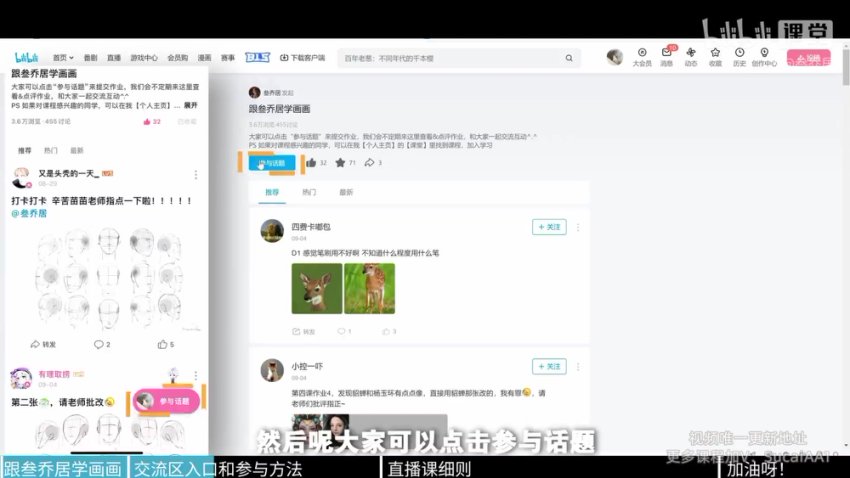This screenshot has height=478, width=850.
Task: Expand the topic description with 展开
Action: tap(192, 104)
